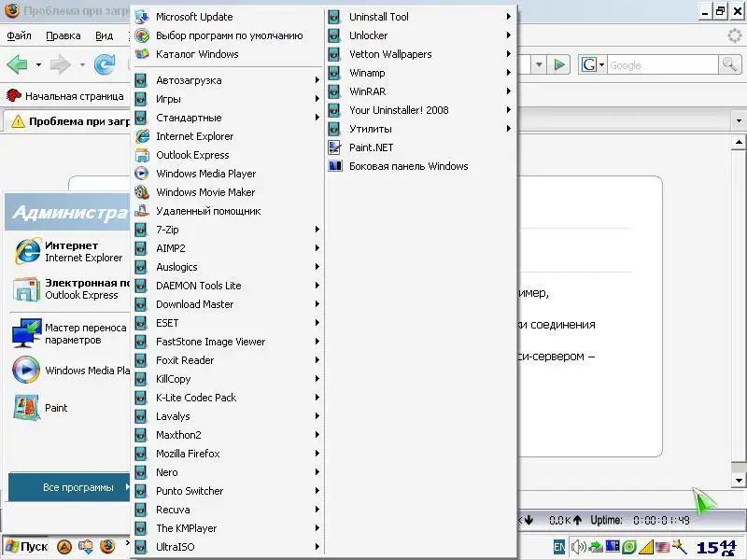Click the Firefox quick launch icon
The image size is (747, 560).
click(107, 546)
